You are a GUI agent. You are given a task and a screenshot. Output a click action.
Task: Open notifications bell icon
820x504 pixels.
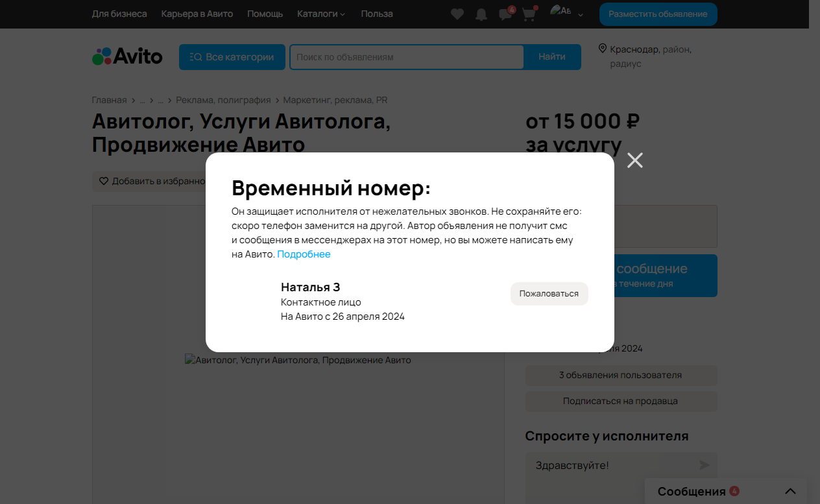(x=481, y=14)
